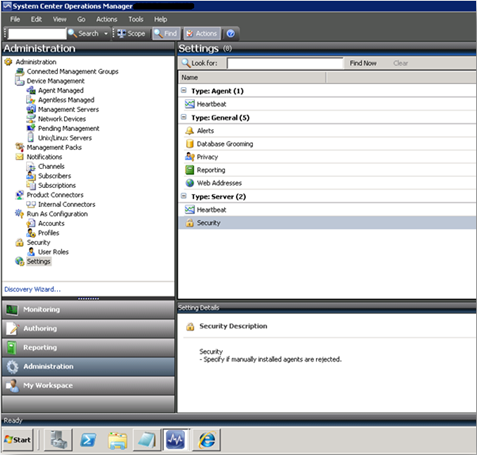Collapse the Type: Agent group

pyautogui.click(x=184, y=90)
